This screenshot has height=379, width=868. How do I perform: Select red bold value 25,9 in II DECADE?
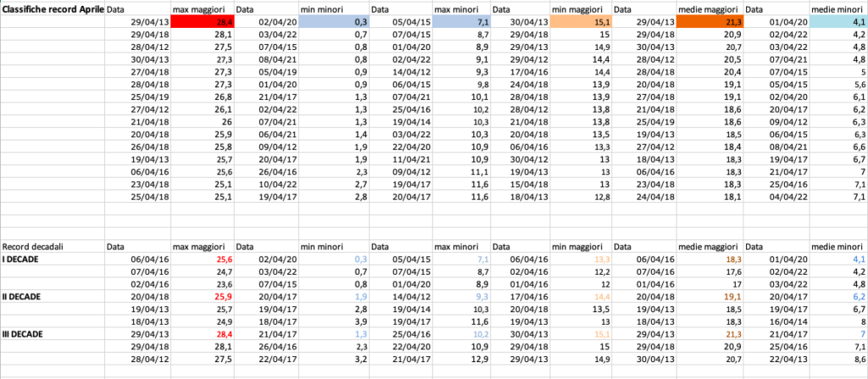pyautogui.click(x=203, y=296)
